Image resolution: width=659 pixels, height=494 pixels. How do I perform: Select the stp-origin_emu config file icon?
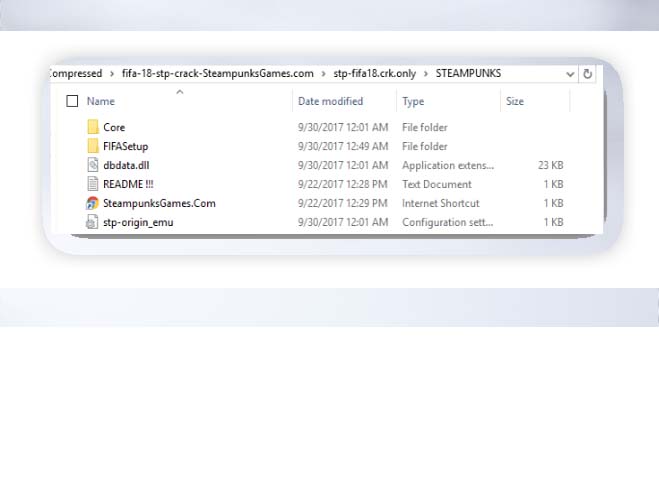[x=92, y=222]
